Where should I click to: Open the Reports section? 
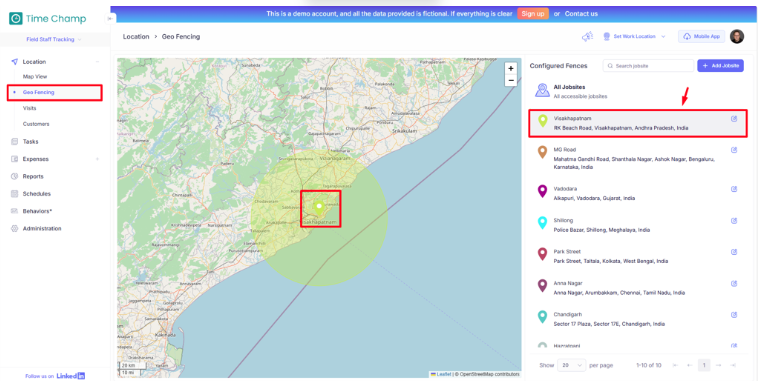[33, 176]
